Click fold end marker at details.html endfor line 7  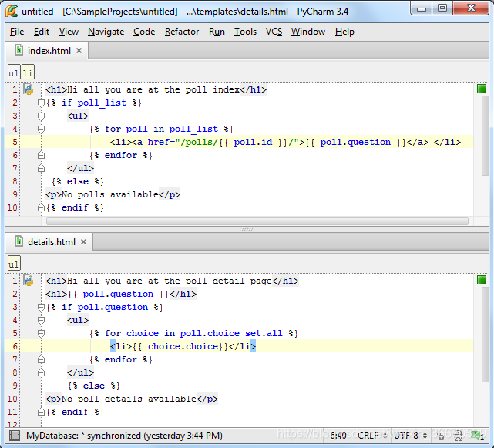(41, 359)
